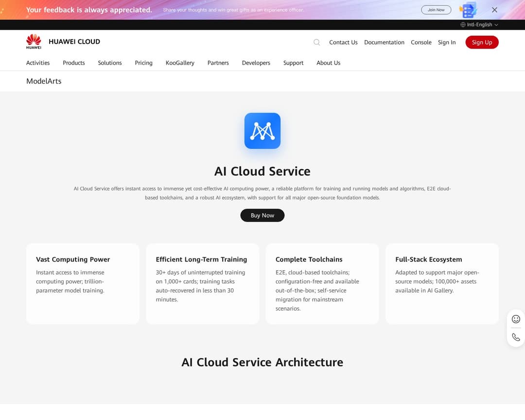
Task: Click the ModelArts breadcrumb title
Action: tap(44, 81)
